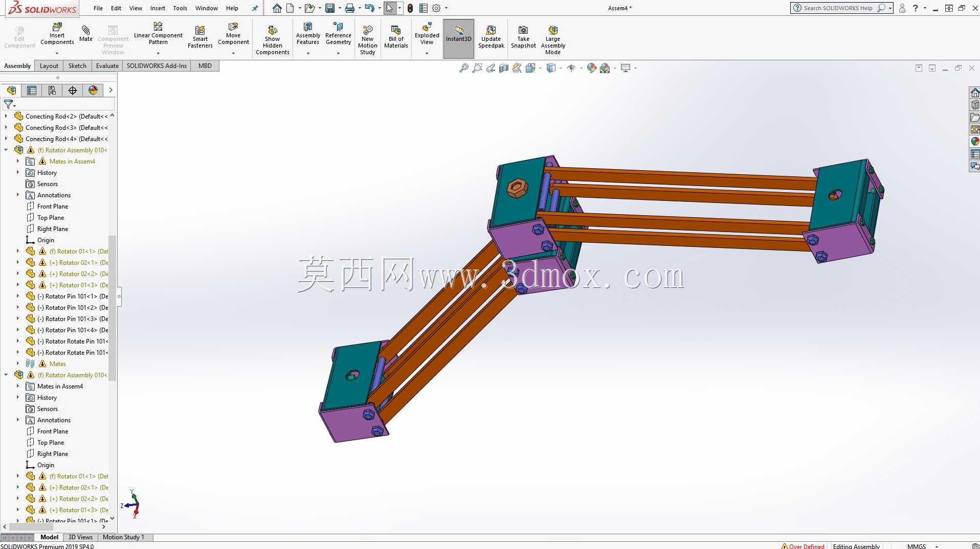Open Move Component dropdown arrow
Image resolution: width=980 pixels, height=549 pixels.
click(x=233, y=53)
